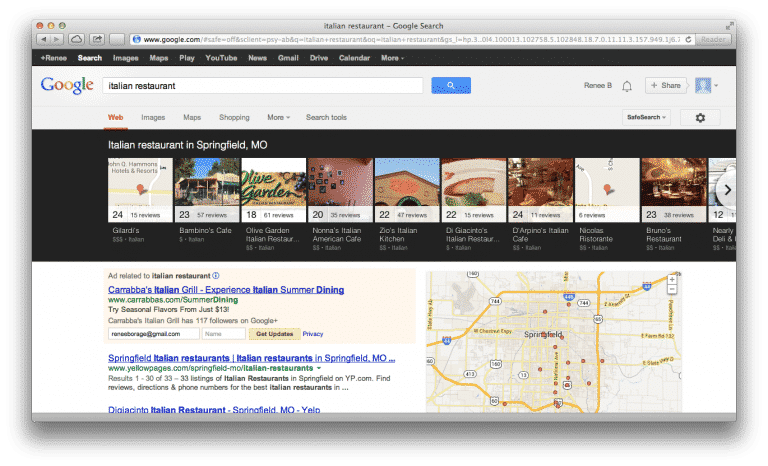
Task: Open the iCloud tabs button
Action: pos(76,39)
